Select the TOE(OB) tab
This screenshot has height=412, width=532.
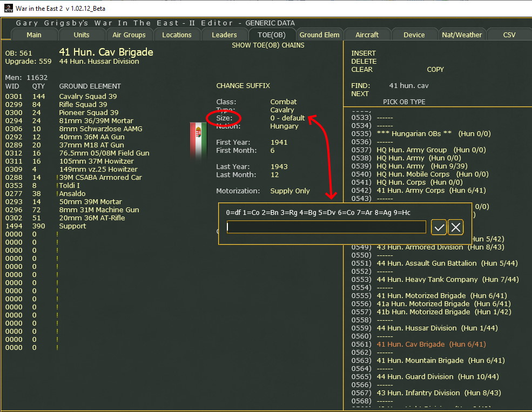click(272, 35)
